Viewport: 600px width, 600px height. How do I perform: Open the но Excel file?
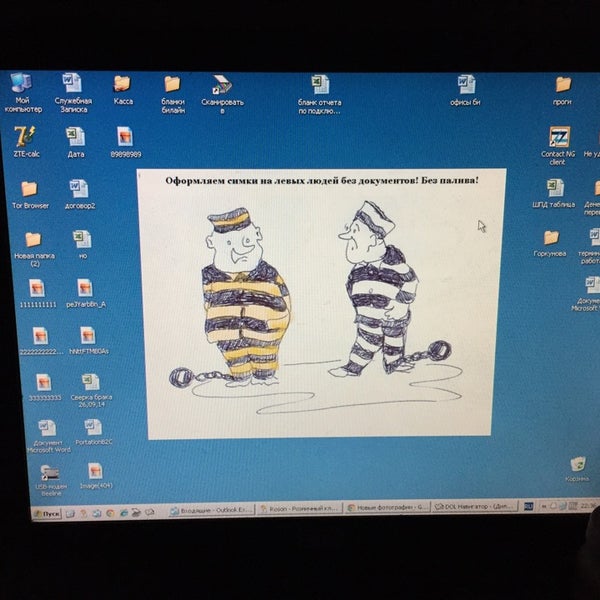click(x=83, y=245)
